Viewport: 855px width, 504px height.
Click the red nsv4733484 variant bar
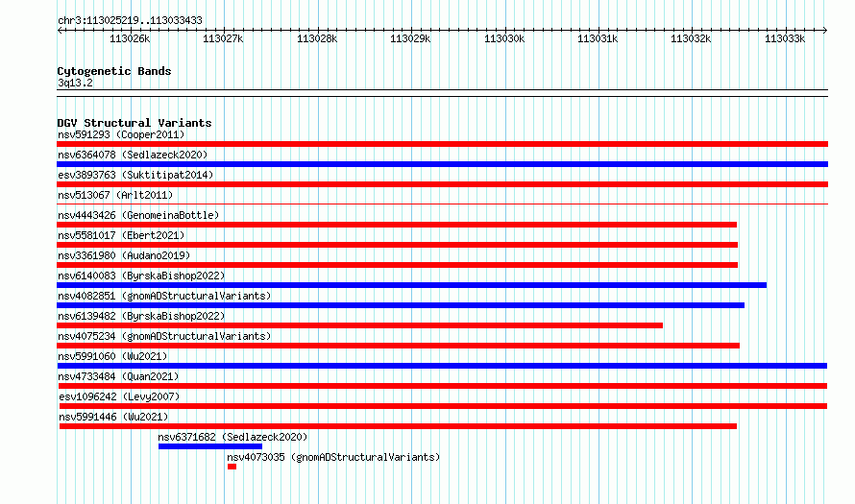[x=442, y=386]
